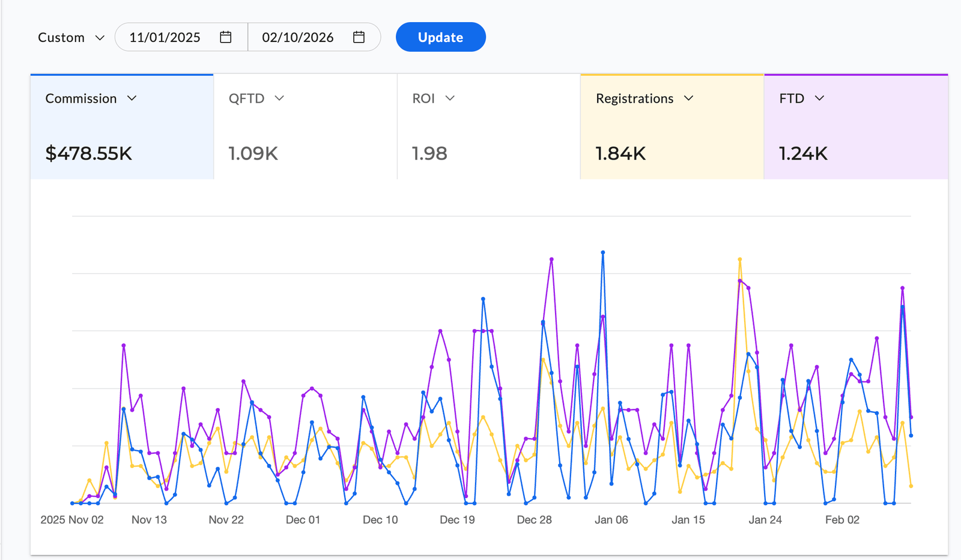Click the Dec 01 axis label
The image size is (961, 560).
tap(303, 520)
